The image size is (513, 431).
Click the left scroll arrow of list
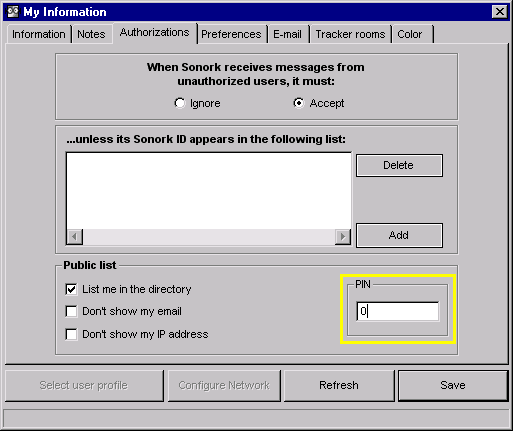click(x=75, y=236)
